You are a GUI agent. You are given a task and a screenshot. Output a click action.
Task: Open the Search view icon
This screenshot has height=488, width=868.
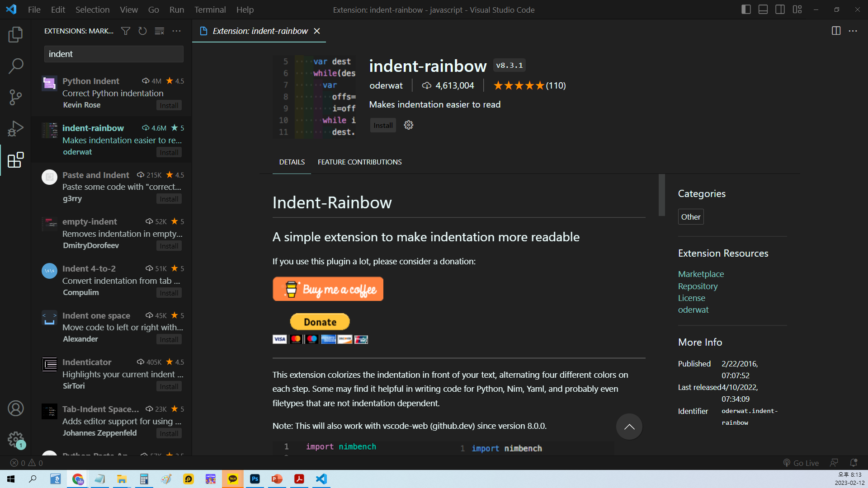[x=15, y=66]
